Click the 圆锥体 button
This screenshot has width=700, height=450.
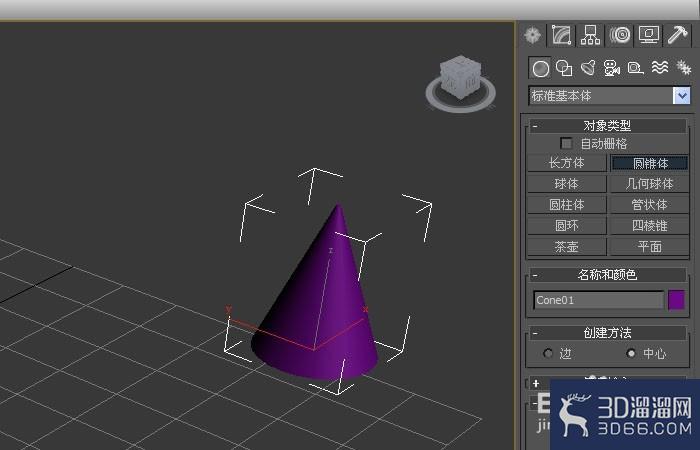(x=650, y=163)
